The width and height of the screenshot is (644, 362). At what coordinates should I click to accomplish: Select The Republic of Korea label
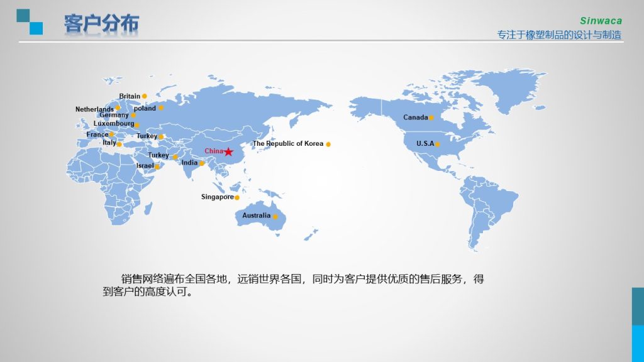288,143
